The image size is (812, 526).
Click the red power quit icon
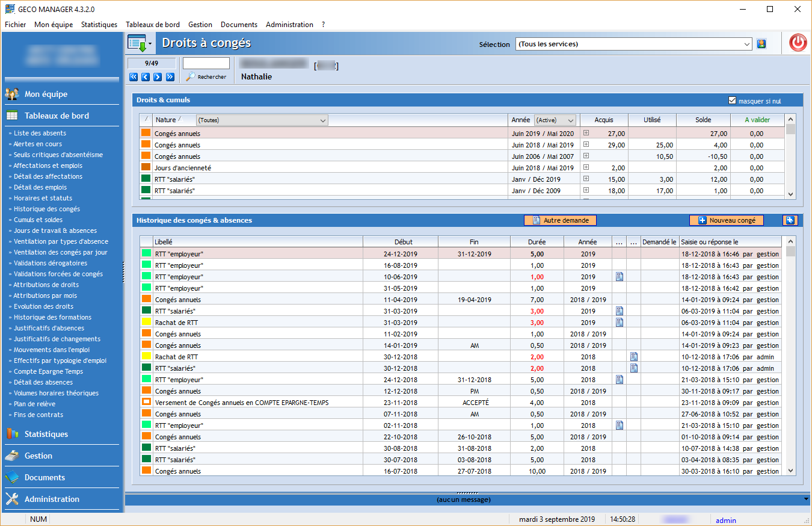[798, 43]
